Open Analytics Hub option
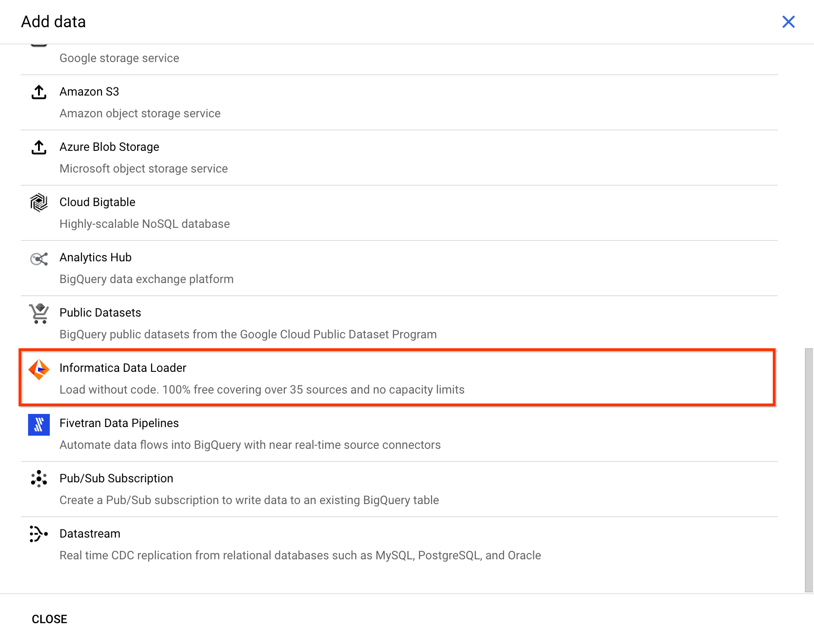The image size is (814, 644). click(x=399, y=268)
